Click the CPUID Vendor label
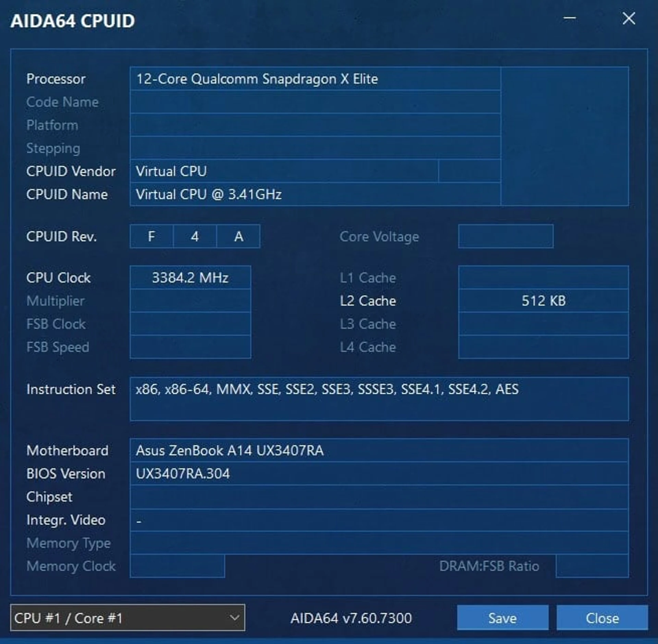658x644 pixels. click(x=71, y=171)
